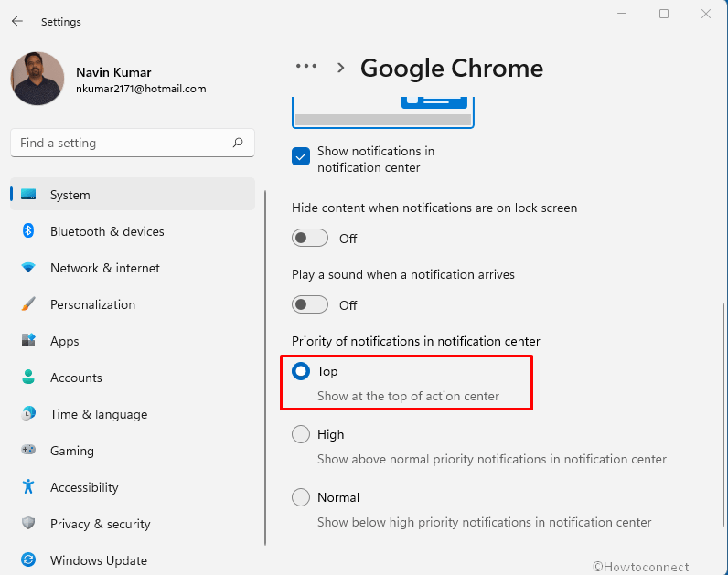The height and width of the screenshot is (575, 728).
Task: Go to Accounts label
Action: pyautogui.click(x=76, y=378)
